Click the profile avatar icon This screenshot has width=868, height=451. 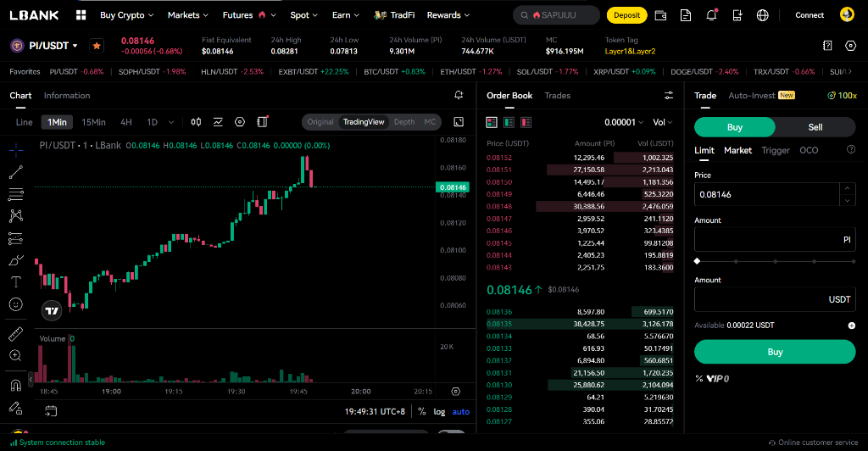847,14
